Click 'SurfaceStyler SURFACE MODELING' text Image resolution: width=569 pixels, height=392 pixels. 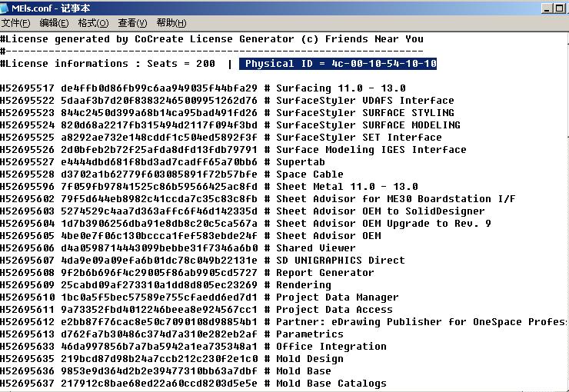coord(368,125)
